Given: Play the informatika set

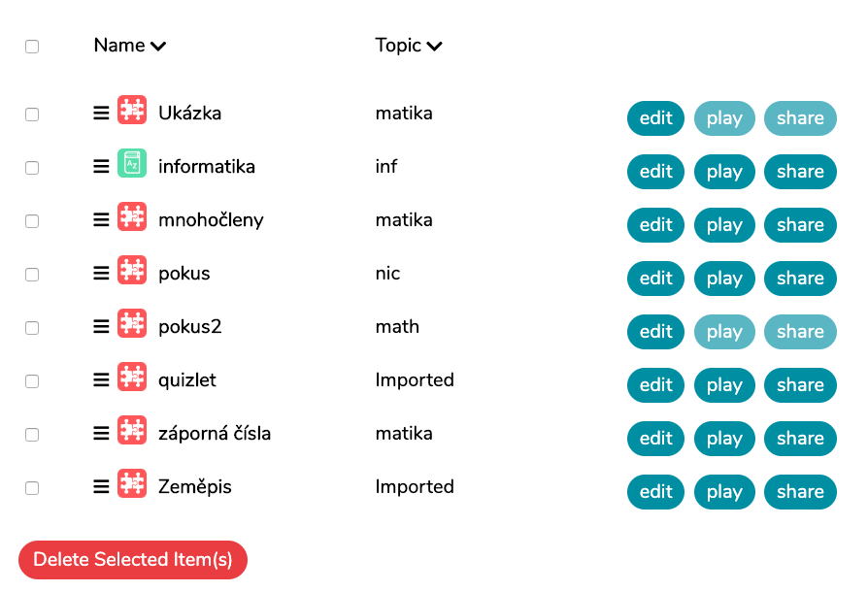Looking at the screenshot, I should (x=724, y=172).
